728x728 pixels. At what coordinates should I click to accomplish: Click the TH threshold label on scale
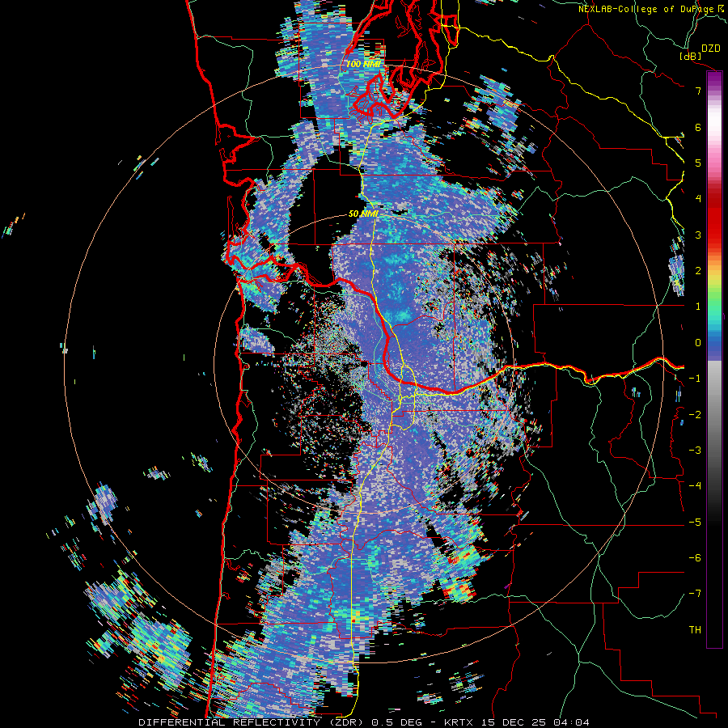(x=695, y=630)
